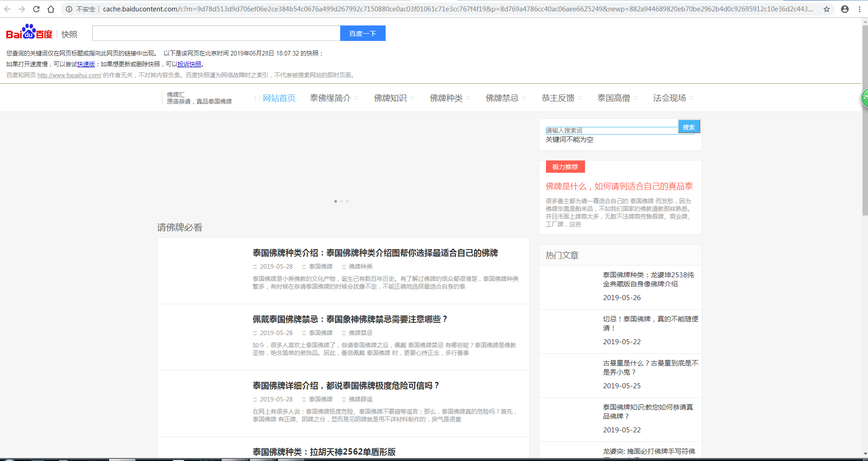Open hot article 龙婆突: 掩面必打佛牌
Viewport: 868px width, 461px height.
(x=649, y=451)
